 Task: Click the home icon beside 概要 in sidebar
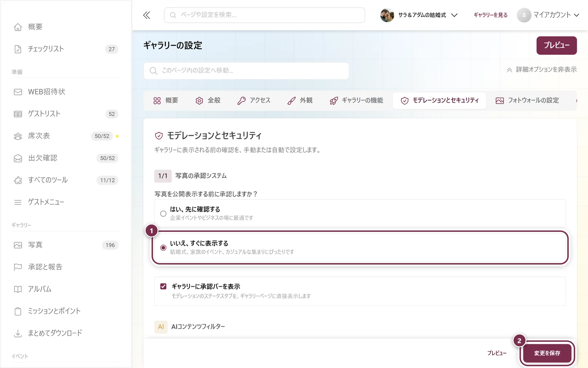click(x=18, y=27)
